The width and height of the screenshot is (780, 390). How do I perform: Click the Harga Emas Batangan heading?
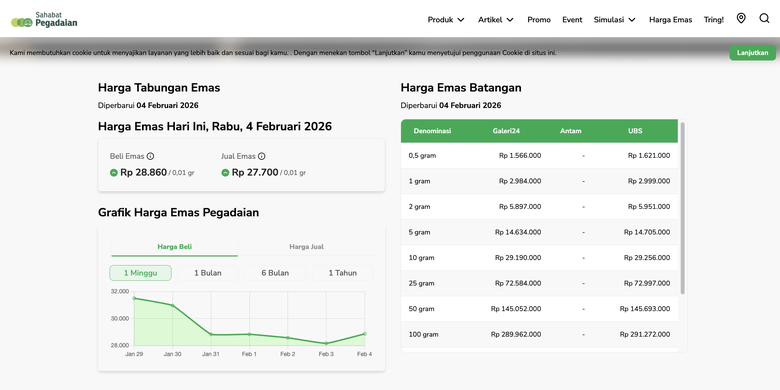pos(461,88)
